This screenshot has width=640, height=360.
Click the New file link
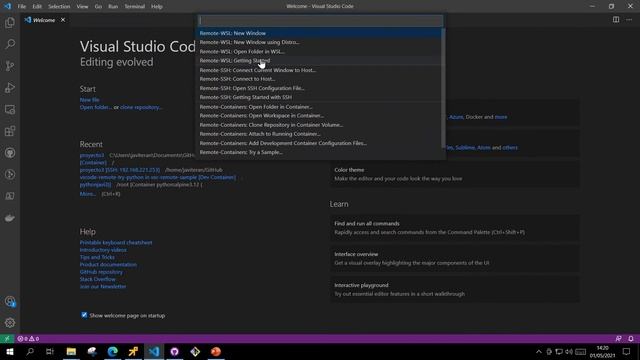point(89,100)
